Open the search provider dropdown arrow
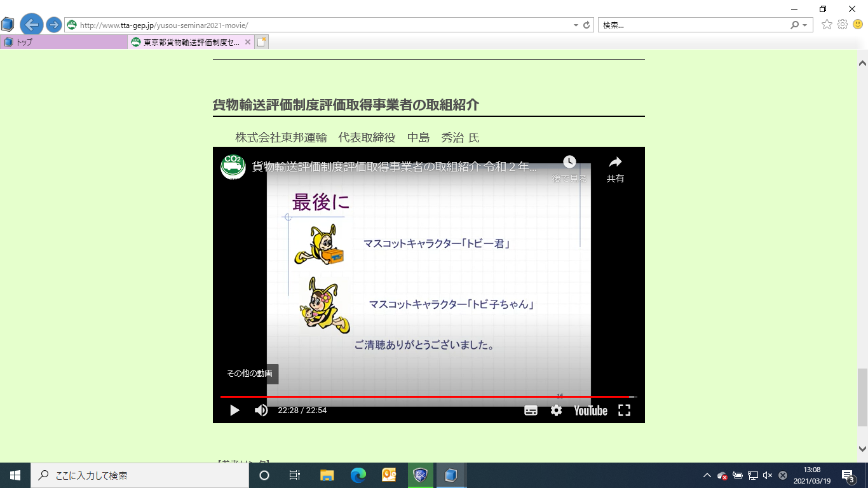The image size is (868, 488). tap(805, 25)
